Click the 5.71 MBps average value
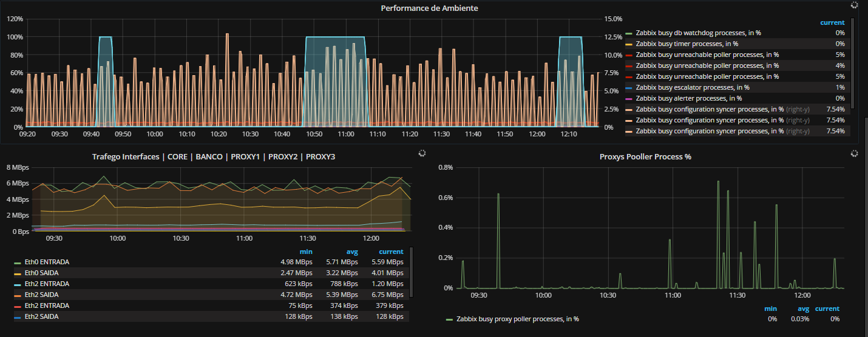Image resolution: width=868 pixels, height=337 pixels. coord(342,262)
